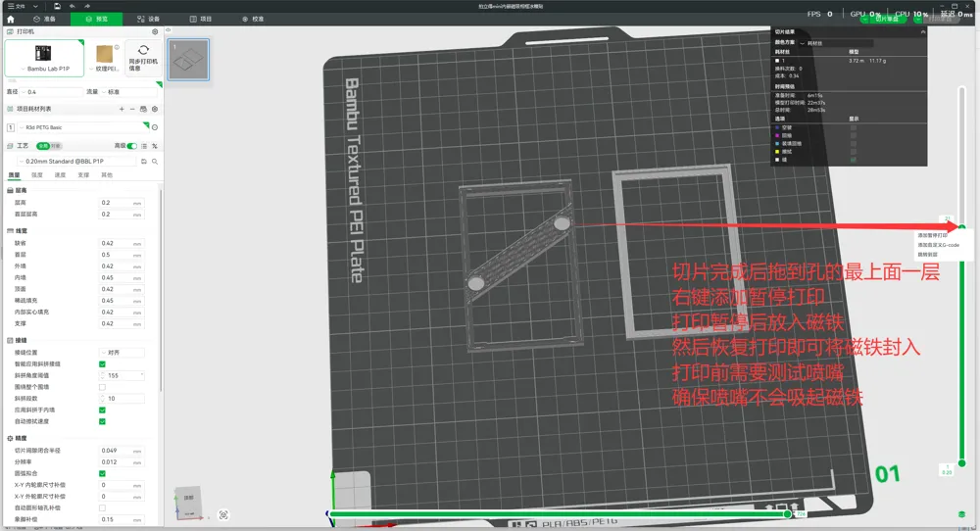
Task: Toggle display checkbox for 缝
Action: (x=854, y=160)
